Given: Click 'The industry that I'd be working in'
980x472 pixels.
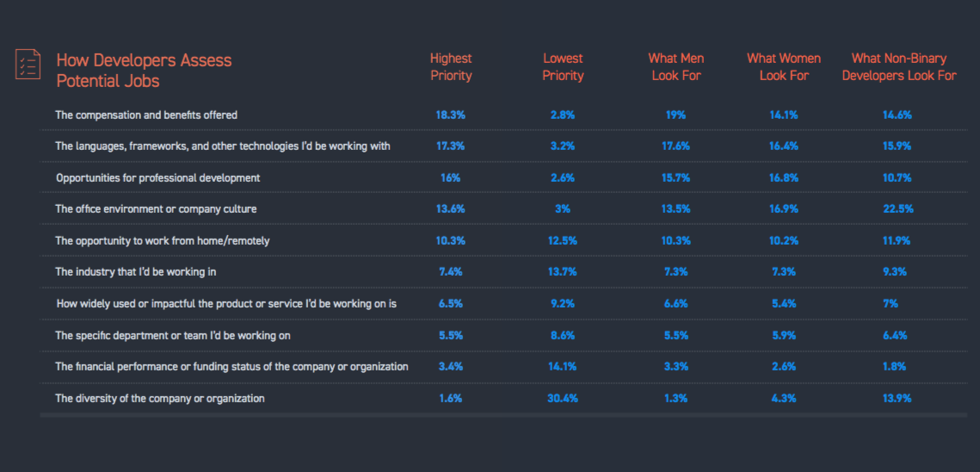Looking at the screenshot, I should coord(135,272).
